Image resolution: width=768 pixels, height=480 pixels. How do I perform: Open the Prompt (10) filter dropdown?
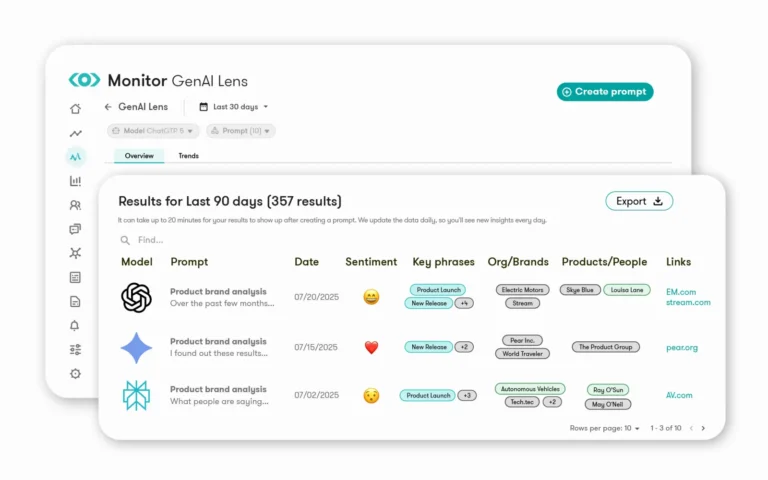pyautogui.click(x=240, y=131)
